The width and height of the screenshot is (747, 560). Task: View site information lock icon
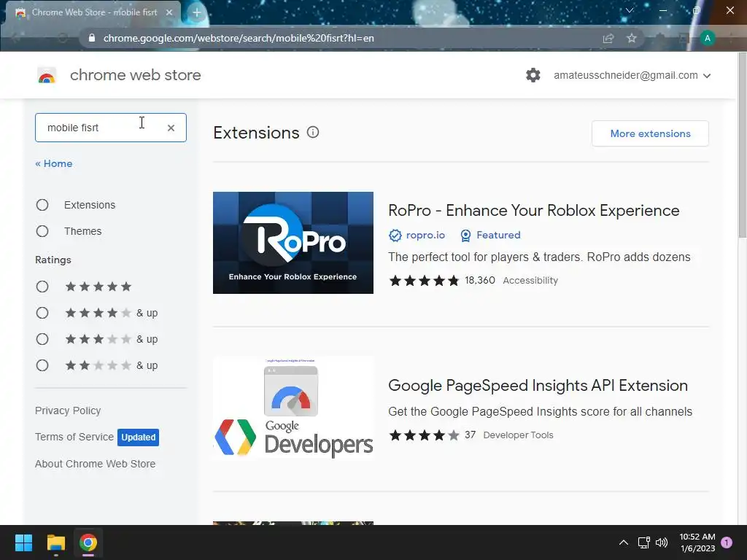(x=92, y=38)
